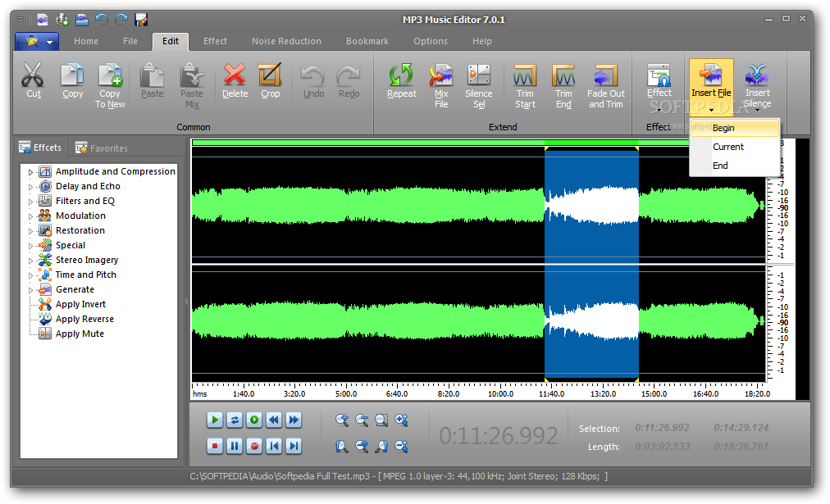Open the blue application menu dropdown
This screenshot has height=504, width=830.
37,41
